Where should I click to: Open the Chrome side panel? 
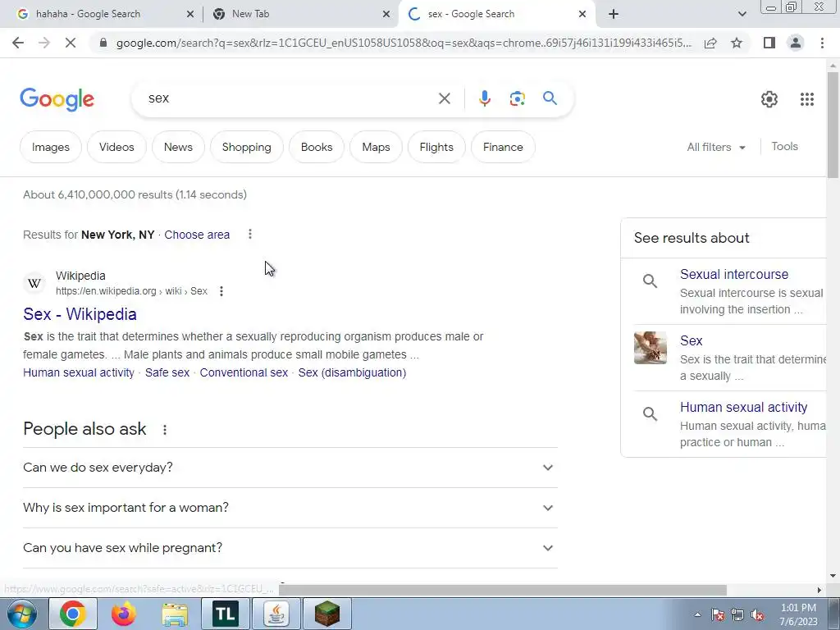769,43
